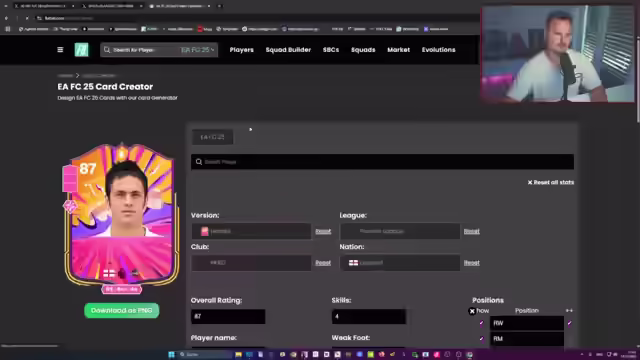
Task: Expand the EA FC 25 game selector dropdown
Action: pyautogui.click(x=198, y=50)
